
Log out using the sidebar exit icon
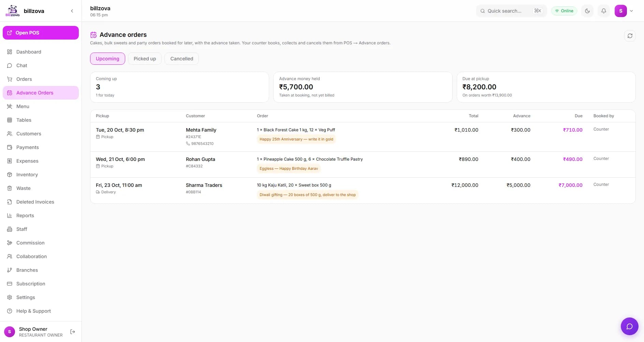(x=73, y=332)
